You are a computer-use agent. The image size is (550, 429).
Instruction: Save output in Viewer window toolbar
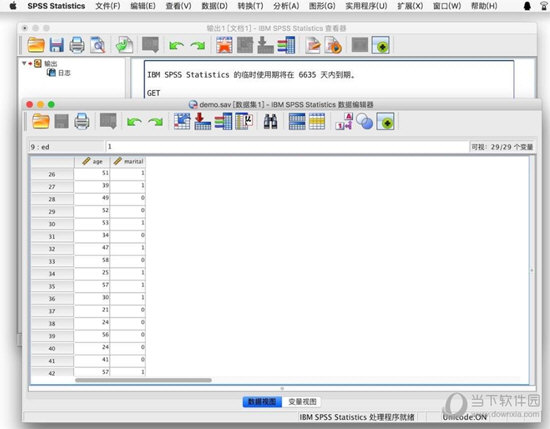pos(56,45)
